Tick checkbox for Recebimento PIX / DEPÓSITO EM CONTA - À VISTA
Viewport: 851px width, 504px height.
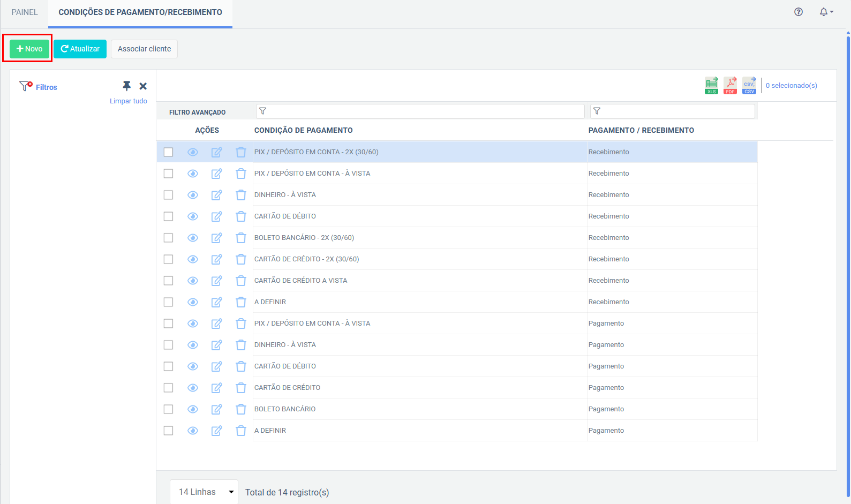(168, 174)
